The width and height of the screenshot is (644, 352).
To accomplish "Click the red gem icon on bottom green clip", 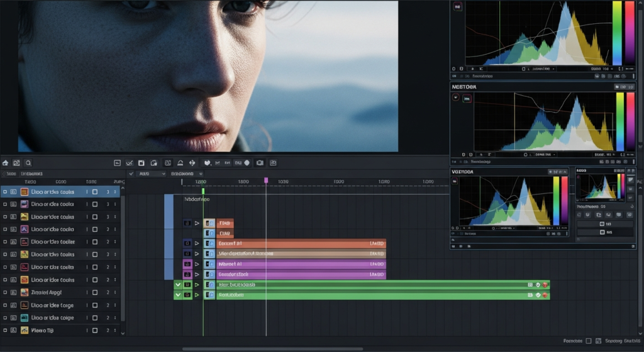I will [x=545, y=295].
